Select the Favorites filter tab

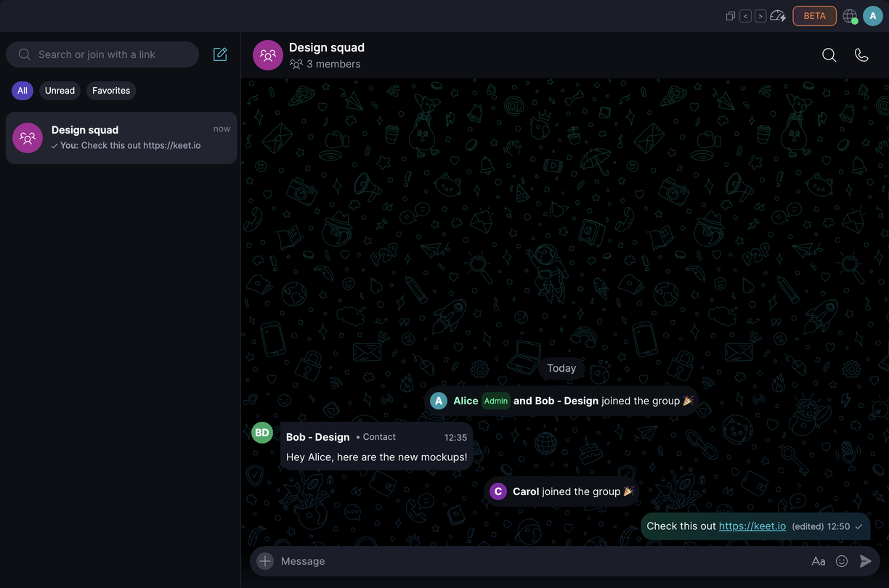click(111, 91)
